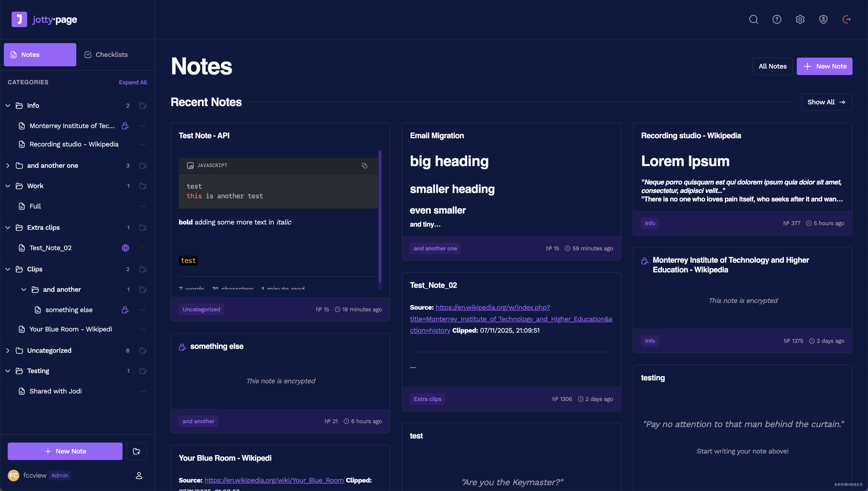Expand the Uncategorized category
The width and height of the screenshot is (868, 491).
tap(8, 350)
